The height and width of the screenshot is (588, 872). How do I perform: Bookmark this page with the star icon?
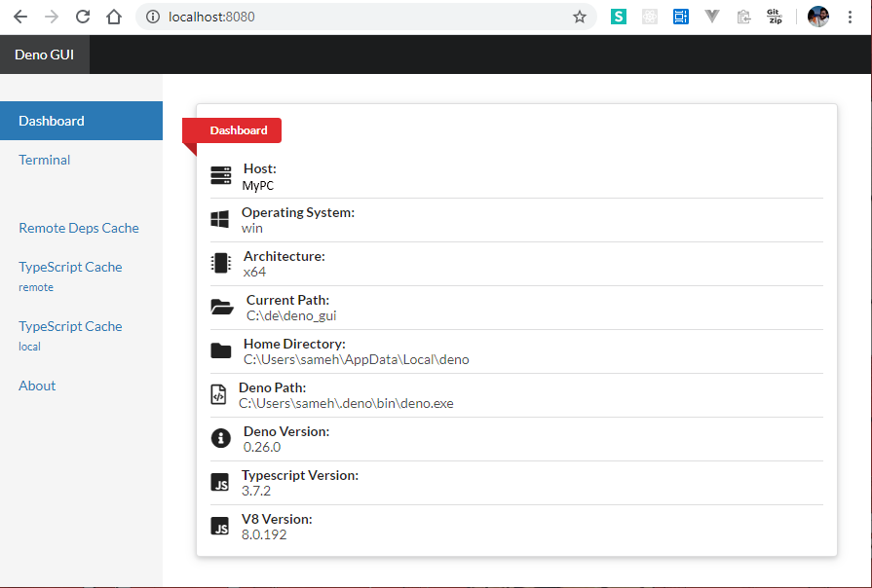tap(580, 17)
